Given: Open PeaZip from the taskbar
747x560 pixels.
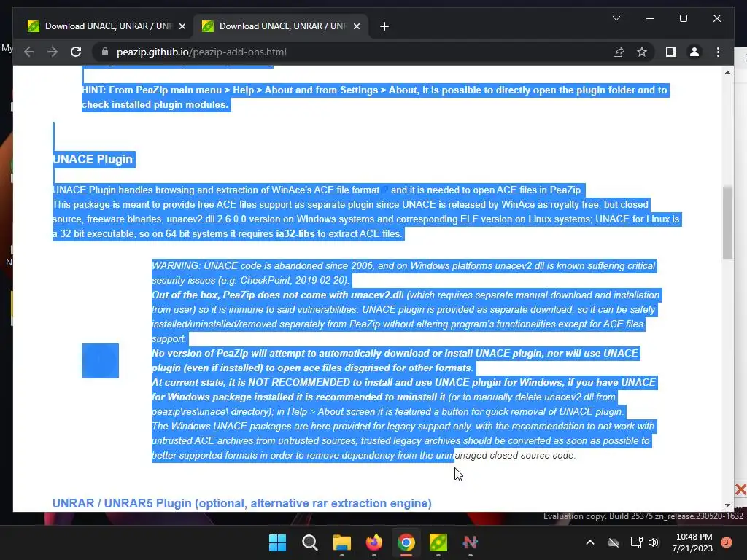Looking at the screenshot, I should (x=438, y=542).
